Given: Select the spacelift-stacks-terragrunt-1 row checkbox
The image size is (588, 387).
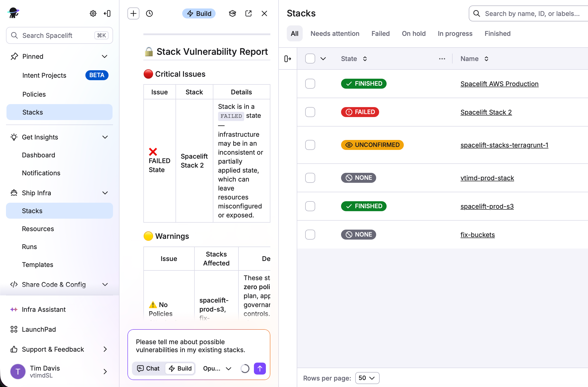Looking at the screenshot, I should pyautogui.click(x=310, y=145).
